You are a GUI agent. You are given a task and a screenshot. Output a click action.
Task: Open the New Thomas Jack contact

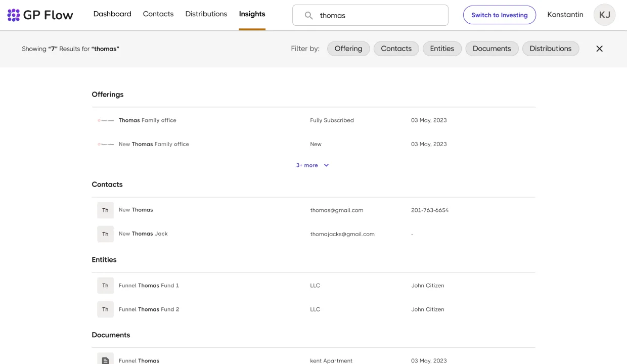point(143,234)
